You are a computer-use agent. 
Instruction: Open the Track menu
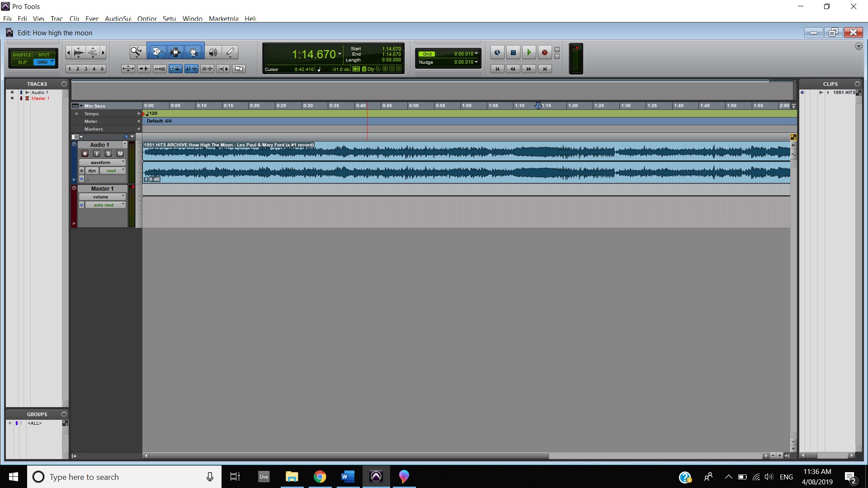(57, 19)
